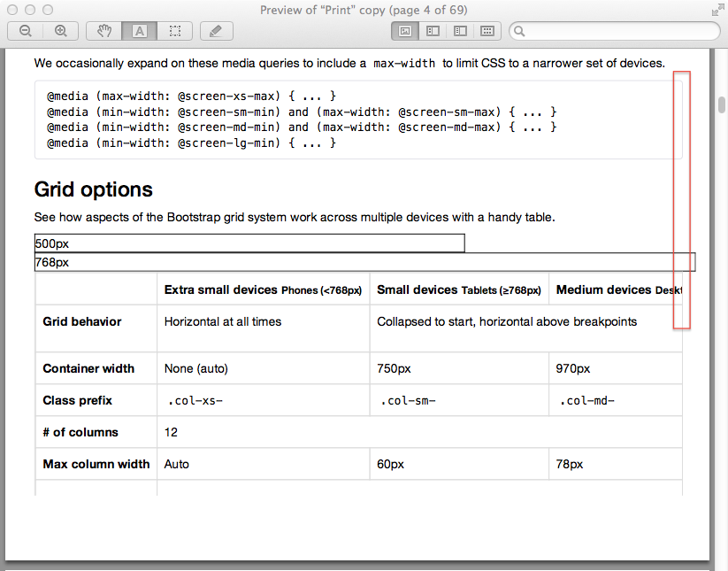The height and width of the screenshot is (571, 728).
Task: Activate the Text selection tool
Action: click(x=139, y=31)
